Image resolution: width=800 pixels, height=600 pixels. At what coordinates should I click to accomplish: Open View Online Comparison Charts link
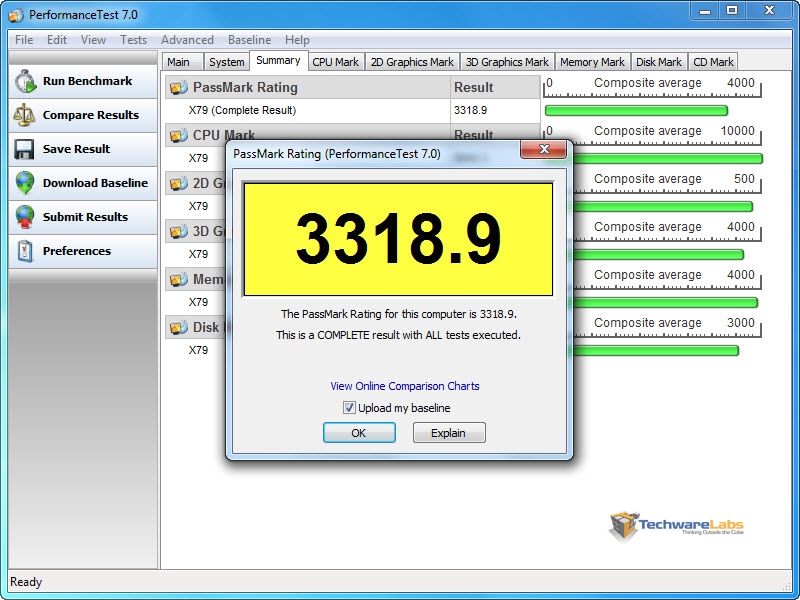pyautogui.click(x=405, y=386)
